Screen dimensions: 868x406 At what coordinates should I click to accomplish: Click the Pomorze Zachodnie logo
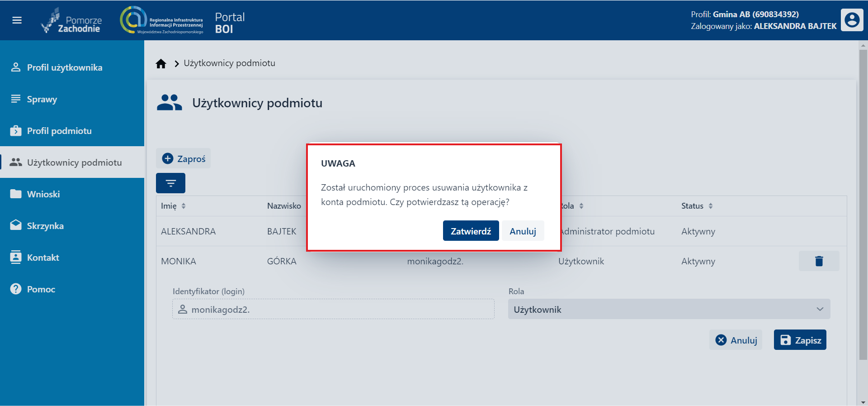72,21
